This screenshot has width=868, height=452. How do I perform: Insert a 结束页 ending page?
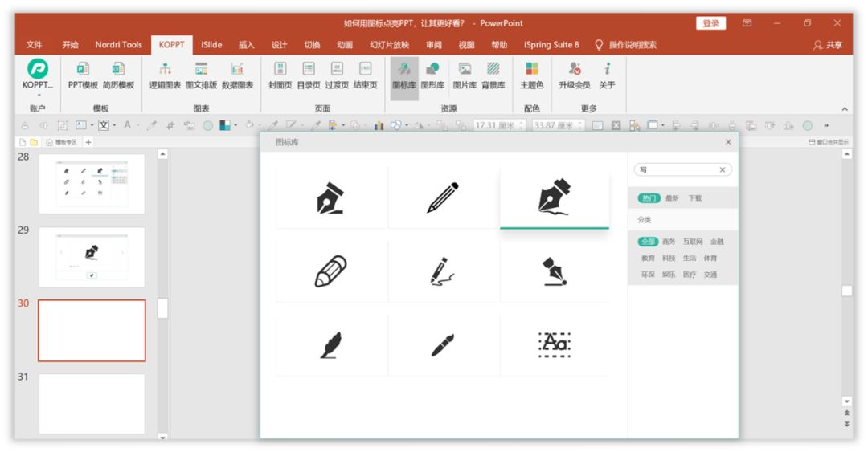tap(366, 75)
